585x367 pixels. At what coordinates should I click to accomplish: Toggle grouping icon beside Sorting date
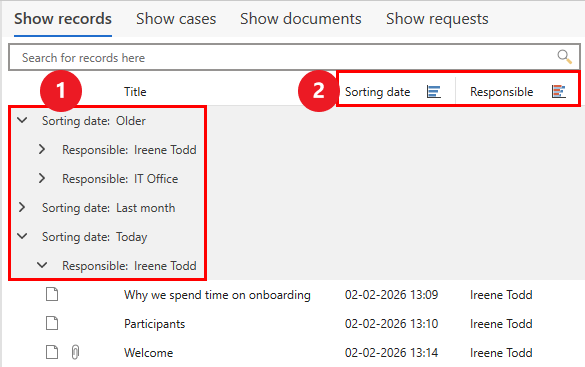tap(434, 91)
